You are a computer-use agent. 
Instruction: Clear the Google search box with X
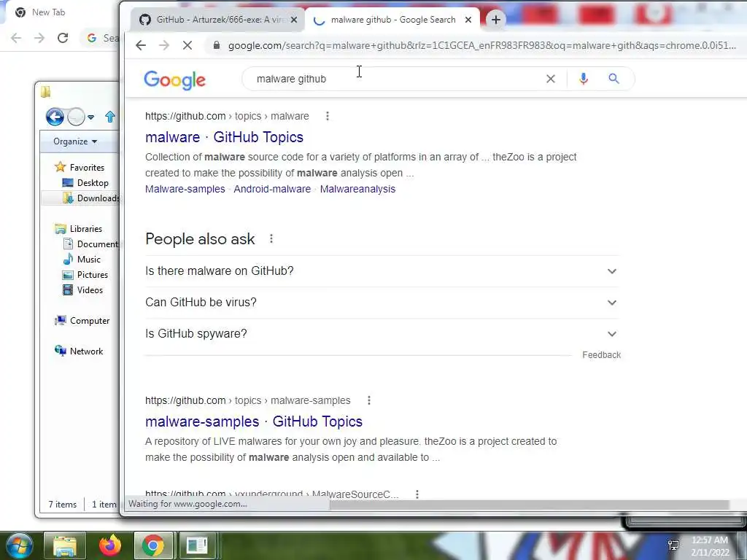pyautogui.click(x=550, y=79)
